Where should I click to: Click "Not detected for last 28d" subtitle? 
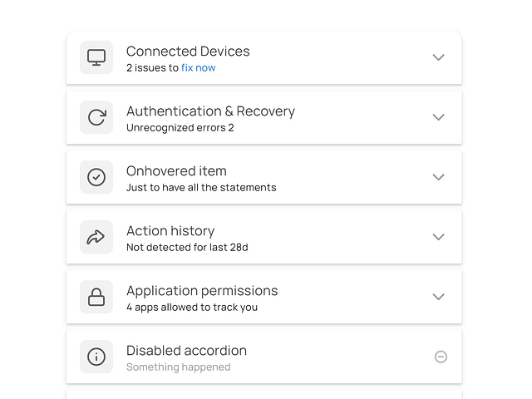click(x=187, y=248)
